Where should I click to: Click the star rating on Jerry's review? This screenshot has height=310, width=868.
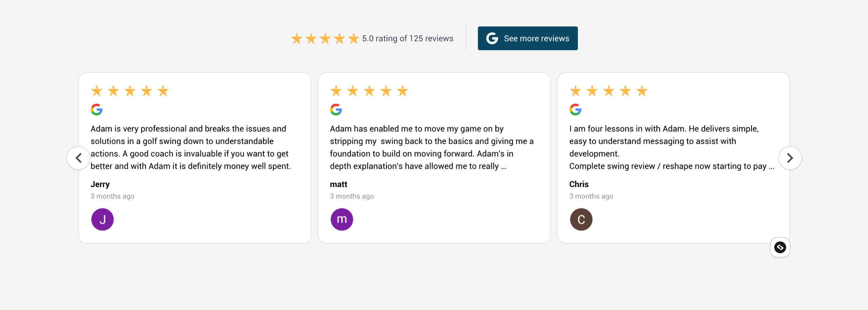point(130,91)
